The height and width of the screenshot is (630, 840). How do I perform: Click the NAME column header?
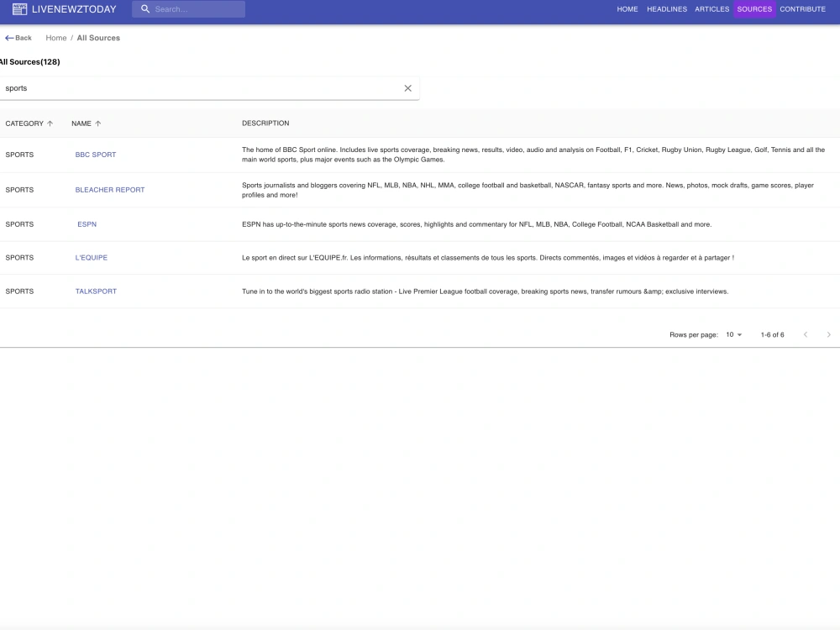point(81,123)
